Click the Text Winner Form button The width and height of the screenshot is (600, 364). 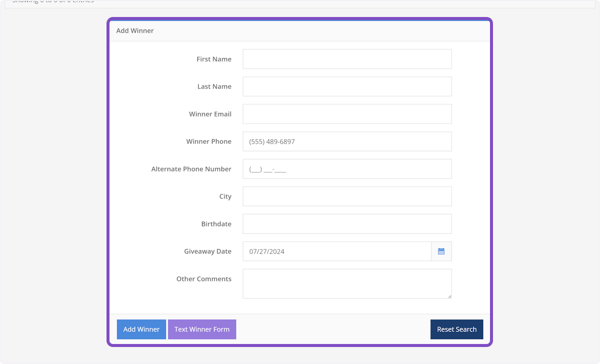[202, 329]
